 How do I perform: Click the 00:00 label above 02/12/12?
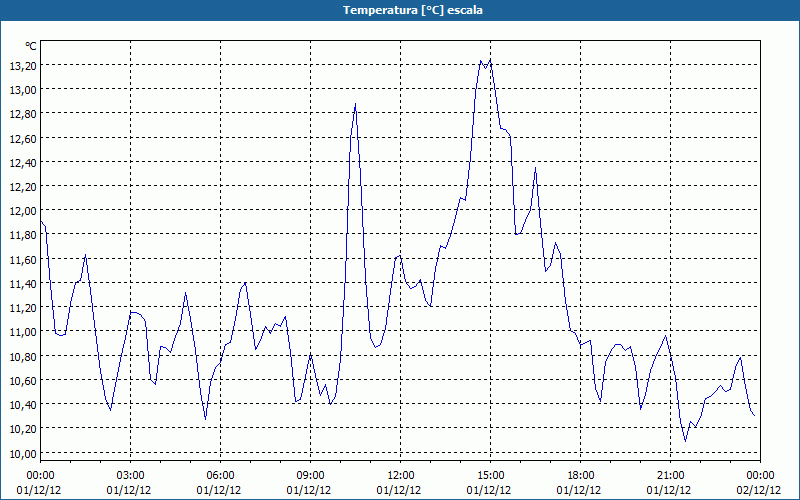coord(760,476)
